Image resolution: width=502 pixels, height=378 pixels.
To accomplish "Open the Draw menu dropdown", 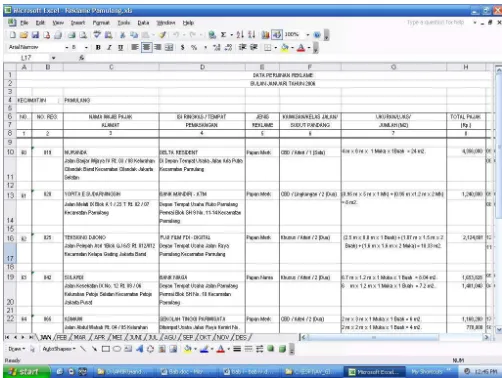I will tap(17, 349).
